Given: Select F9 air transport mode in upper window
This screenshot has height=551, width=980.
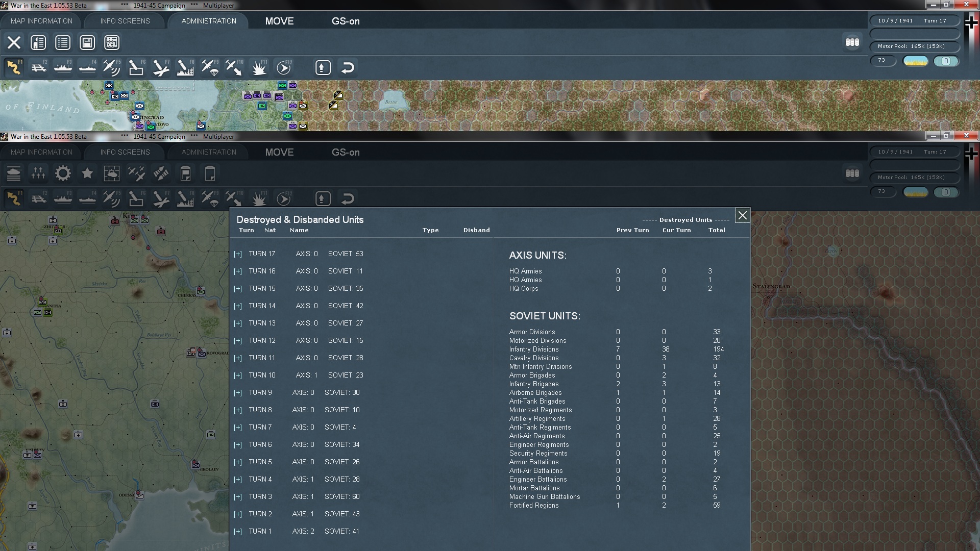Looking at the screenshot, I should click(x=210, y=67).
